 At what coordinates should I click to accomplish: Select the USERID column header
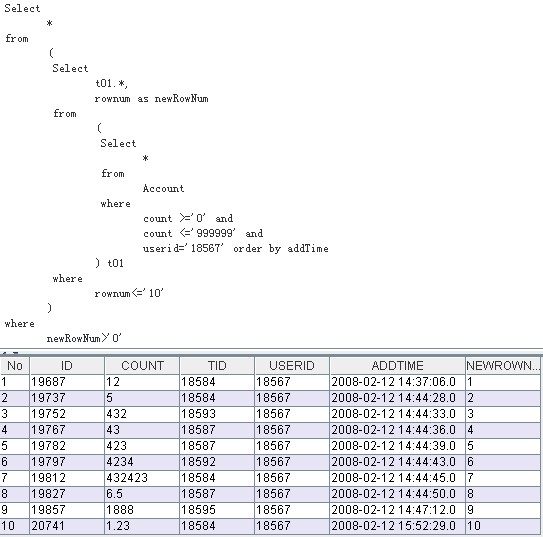(x=292, y=366)
